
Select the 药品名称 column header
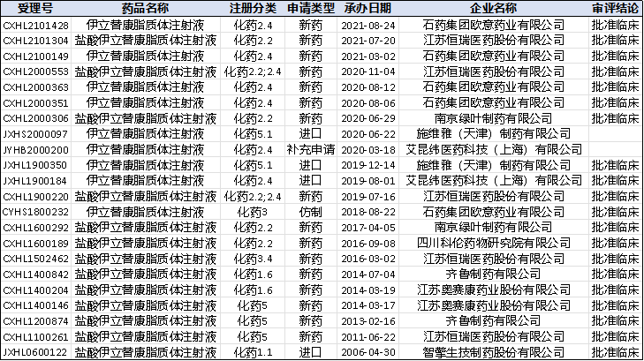tap(145, 9)
